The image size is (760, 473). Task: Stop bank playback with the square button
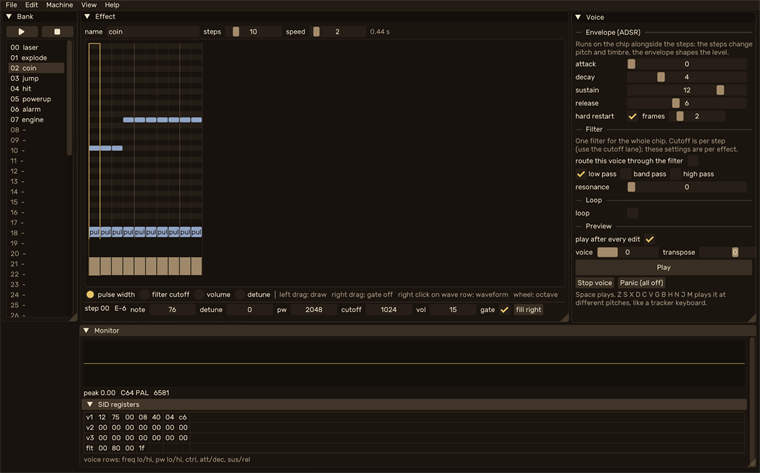57,32
